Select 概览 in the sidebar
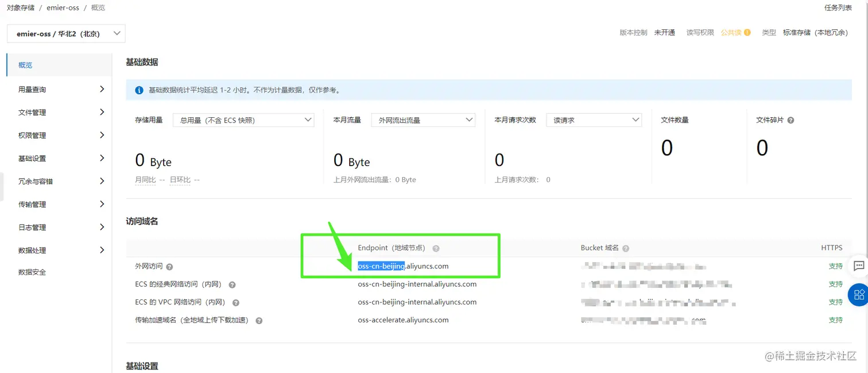The width and height of the screenshot is (868, 373). click(x=59, y=65)
